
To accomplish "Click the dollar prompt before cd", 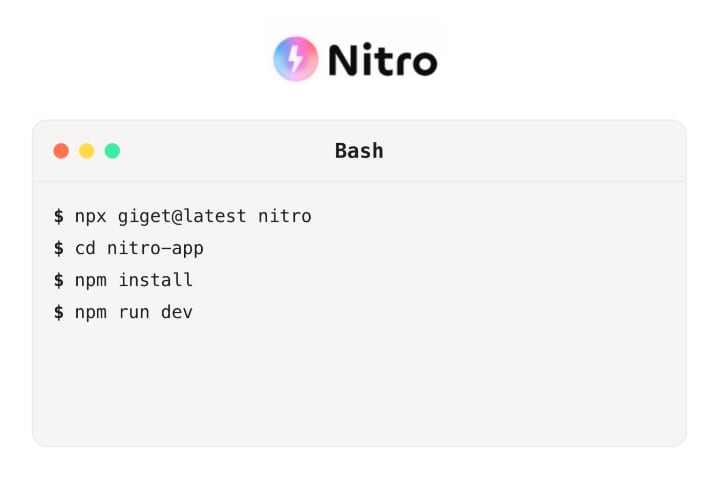I will (59, 248).
